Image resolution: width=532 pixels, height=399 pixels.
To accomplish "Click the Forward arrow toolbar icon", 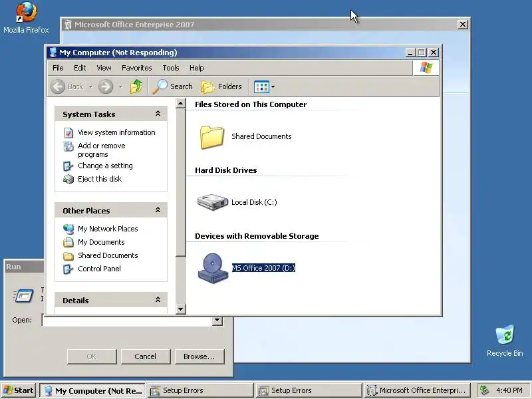I will click(106, 86).
